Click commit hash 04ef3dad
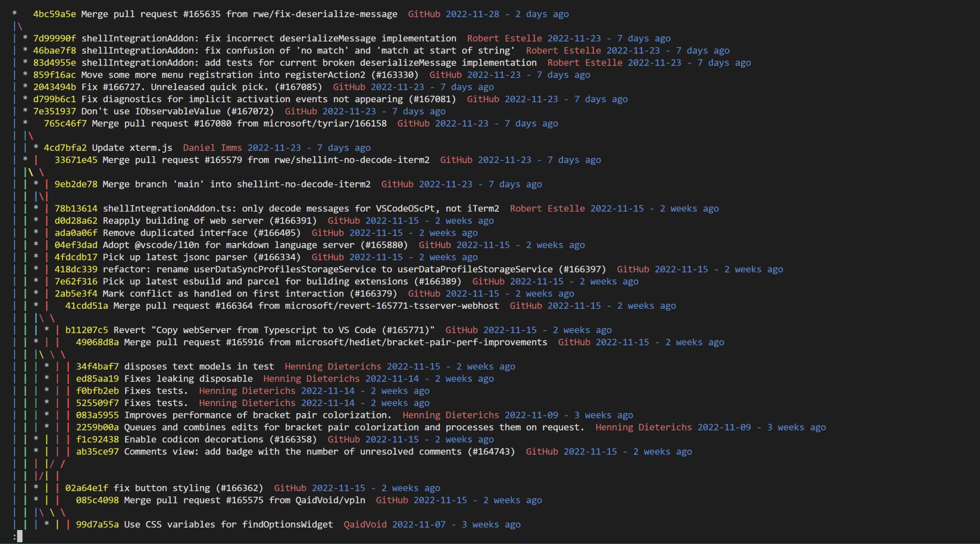This screenshot has height=544, width=980. pos(76,245)
